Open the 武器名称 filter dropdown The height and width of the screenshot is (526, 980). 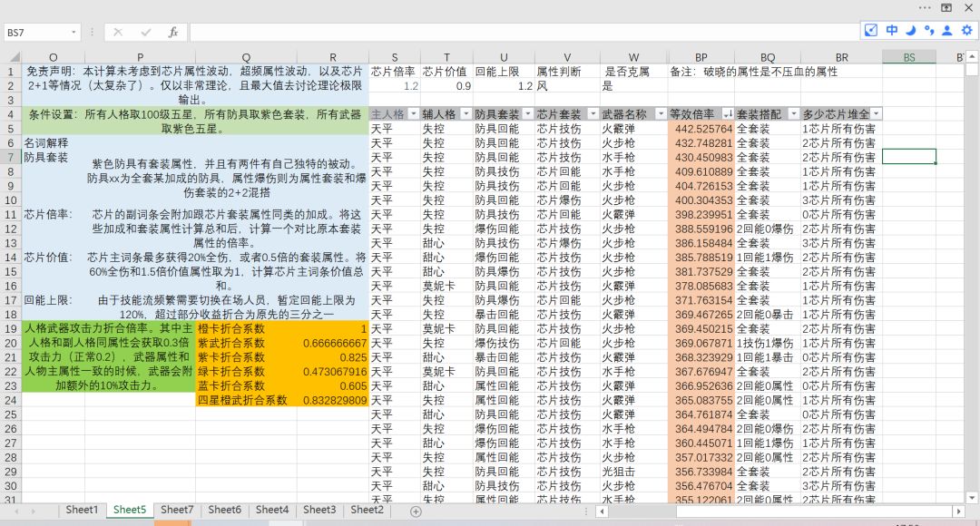click(x=661, y=113)
